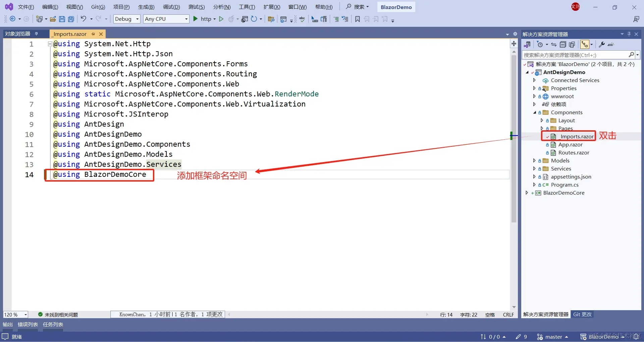Screen dimensions: 644x342
Task: Select Program.cs in Solution Explorer
Action: 565,185
